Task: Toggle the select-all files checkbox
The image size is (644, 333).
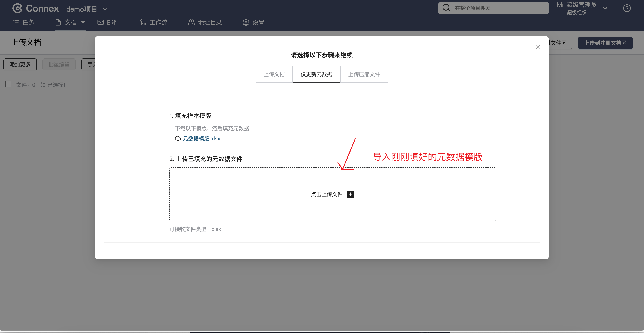Action: coord(9,84)
